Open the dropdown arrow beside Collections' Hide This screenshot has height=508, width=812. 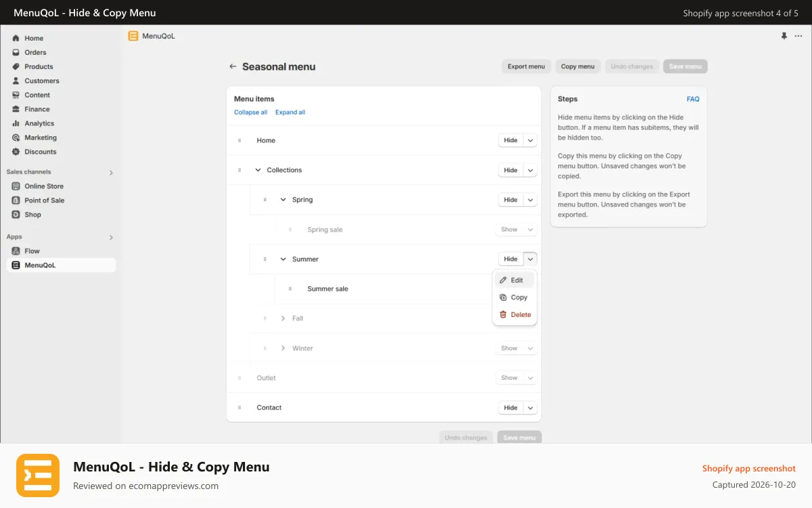[x=531, y=170]
